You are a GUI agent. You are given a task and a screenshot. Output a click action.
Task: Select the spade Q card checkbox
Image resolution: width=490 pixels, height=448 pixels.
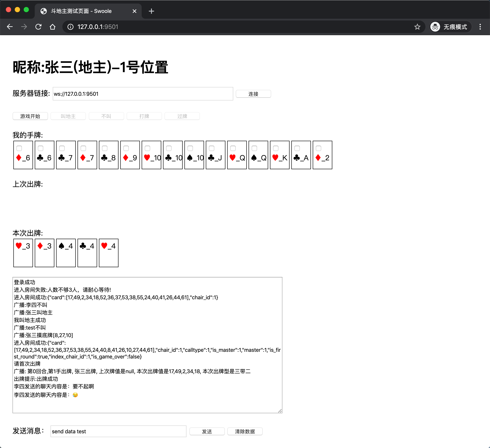click(254, 148)
